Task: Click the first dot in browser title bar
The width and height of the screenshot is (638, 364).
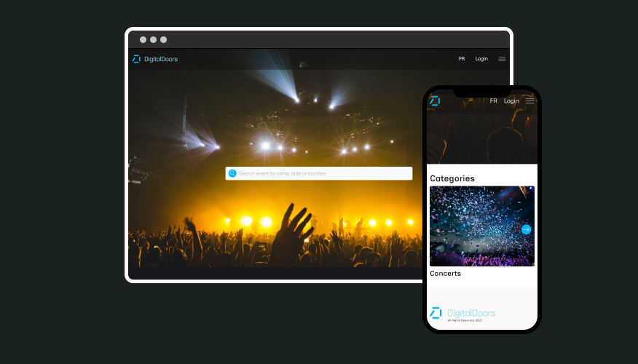Action: click(143, 40)
